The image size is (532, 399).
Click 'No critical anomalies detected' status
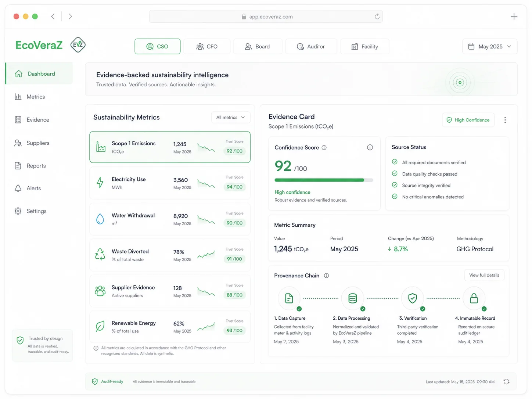[433, 197]
